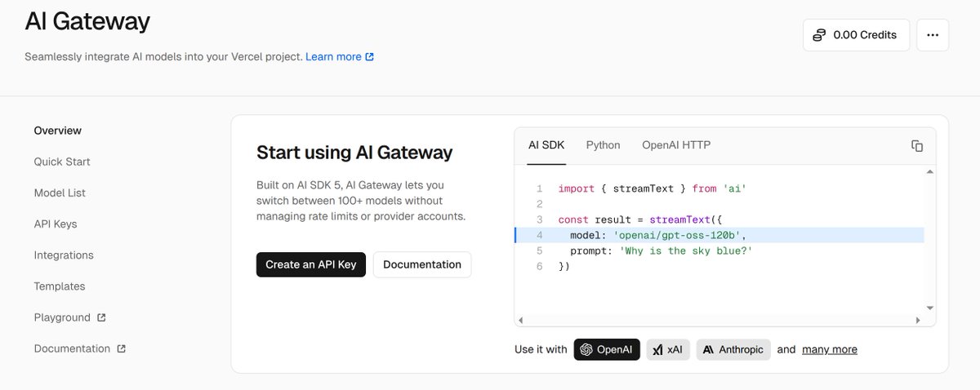
Task: Select the OpenAI provider chip
Action: (607, 349)
